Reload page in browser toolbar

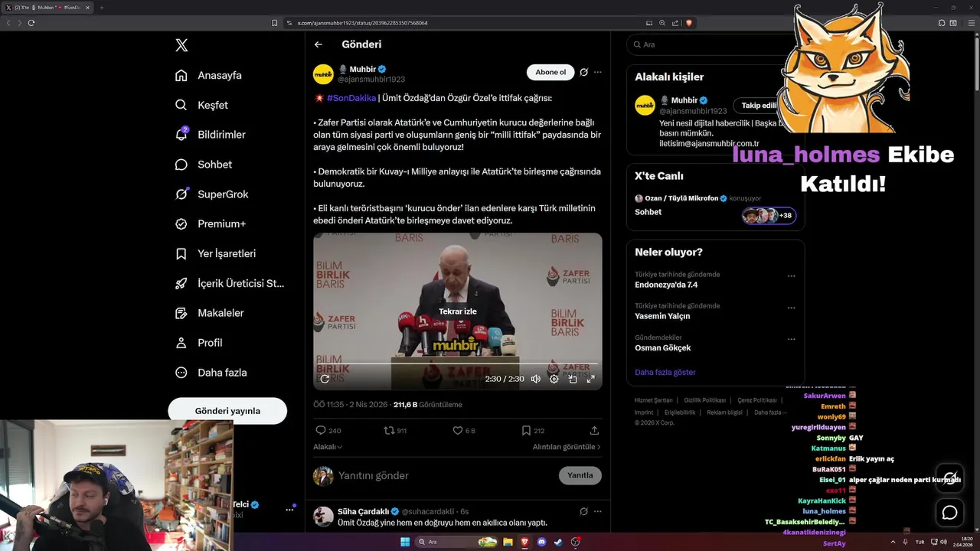31,23
